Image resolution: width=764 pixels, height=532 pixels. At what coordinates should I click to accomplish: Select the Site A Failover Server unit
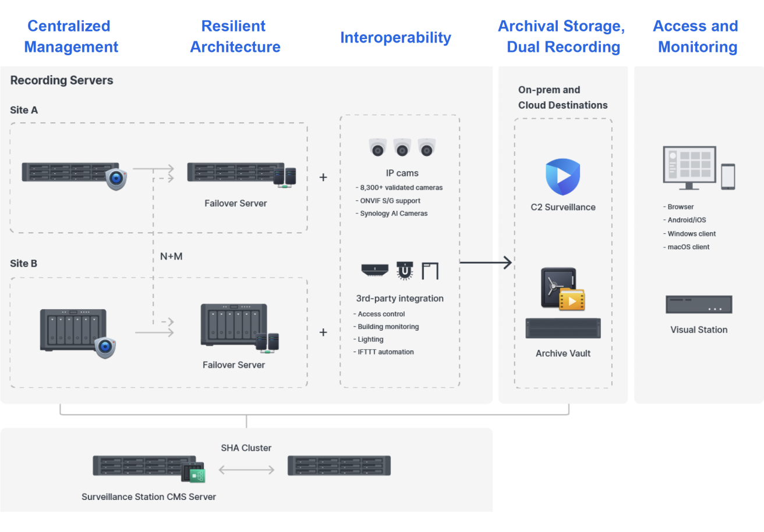coord(236,174)
